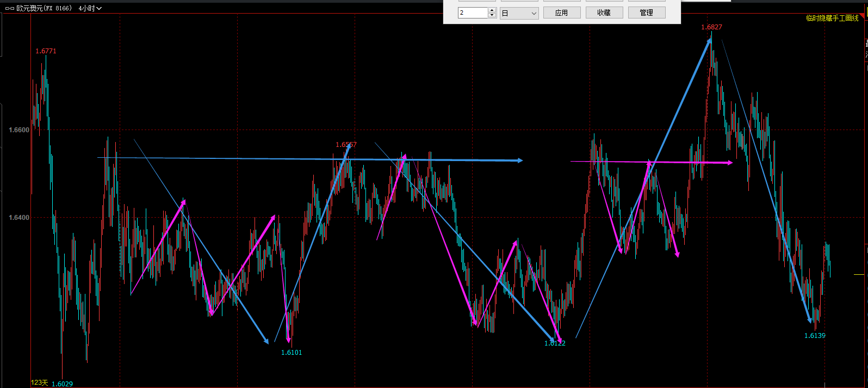Increase the spinner value with up arrow
Viewport: 868px width, 388px height.
tap(492, 10)
